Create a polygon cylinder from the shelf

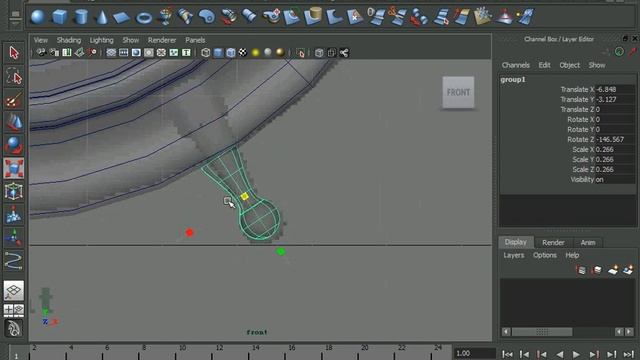[81, 17]
